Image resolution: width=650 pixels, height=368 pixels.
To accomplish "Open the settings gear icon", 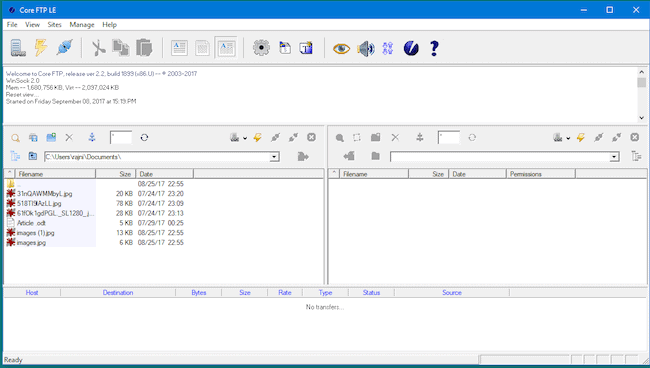I will (261, 48).
